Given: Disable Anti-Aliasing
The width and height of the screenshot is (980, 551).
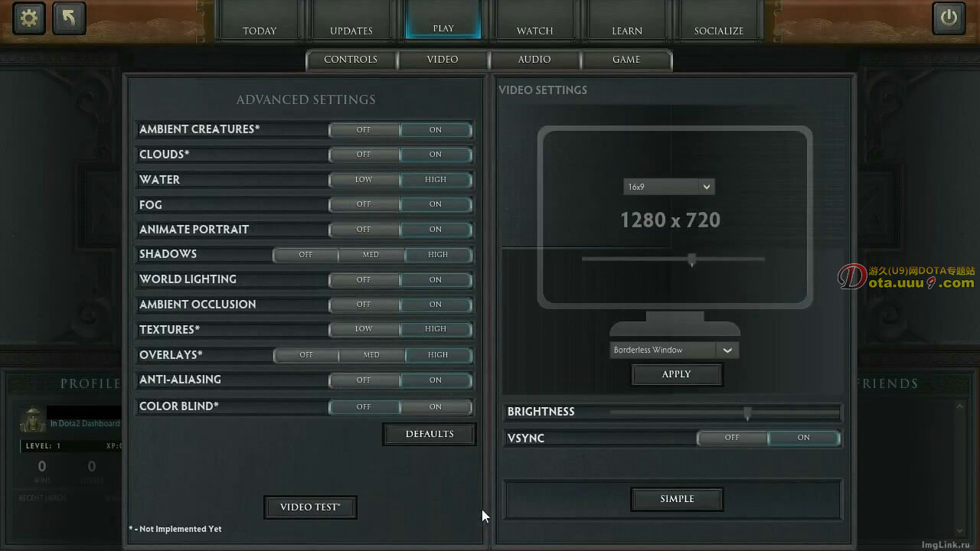Looking at the screenshot, I should [x=364, y=380].
